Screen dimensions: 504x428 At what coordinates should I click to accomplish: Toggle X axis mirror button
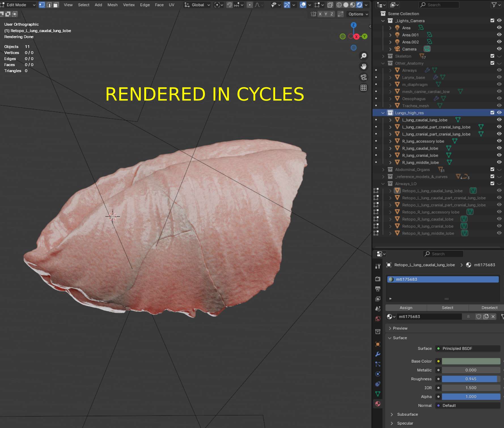[320, 14]
